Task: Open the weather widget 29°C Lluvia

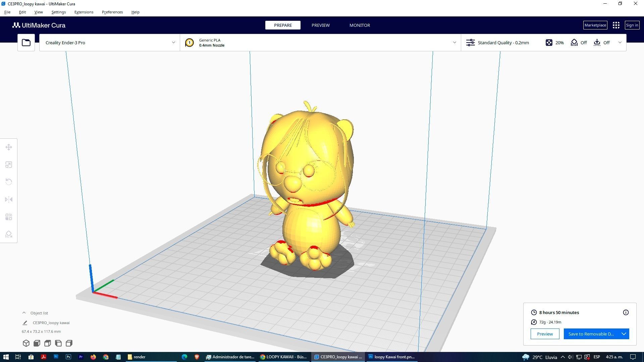Action: [x=540, y=357]
